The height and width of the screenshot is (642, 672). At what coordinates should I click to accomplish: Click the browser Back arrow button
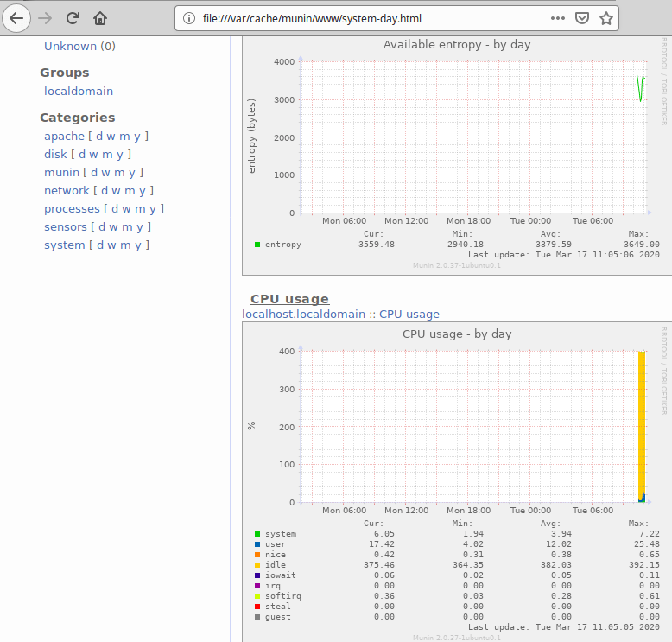pyautogui.click(x=17, y=18)
